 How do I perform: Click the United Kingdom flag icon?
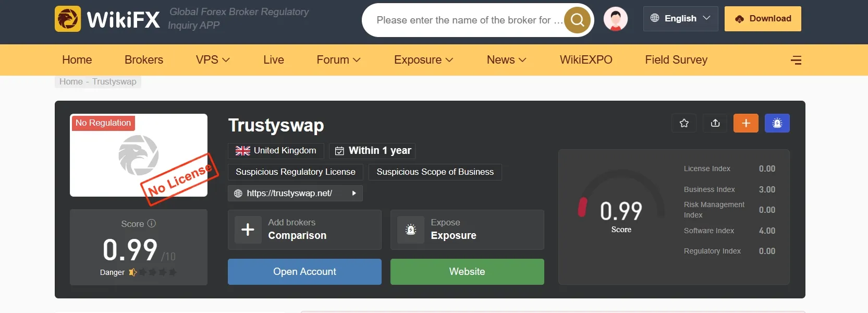point(243,151)
